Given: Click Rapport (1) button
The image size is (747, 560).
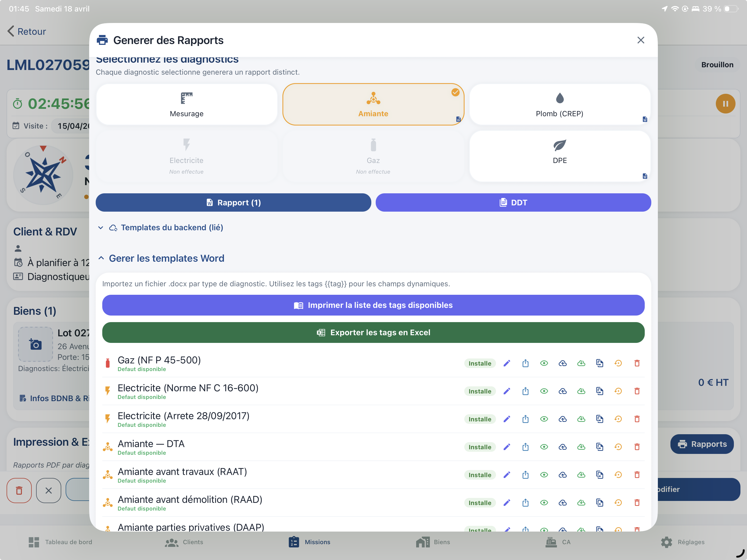Looking at the screenshot, I should point(233,203).
